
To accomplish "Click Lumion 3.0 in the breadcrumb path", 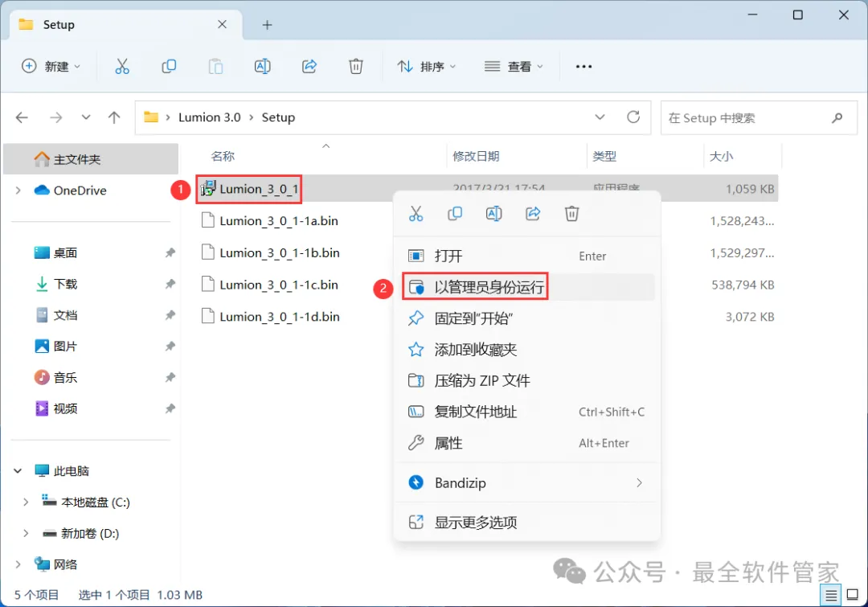I will click(x=209, y=117).
